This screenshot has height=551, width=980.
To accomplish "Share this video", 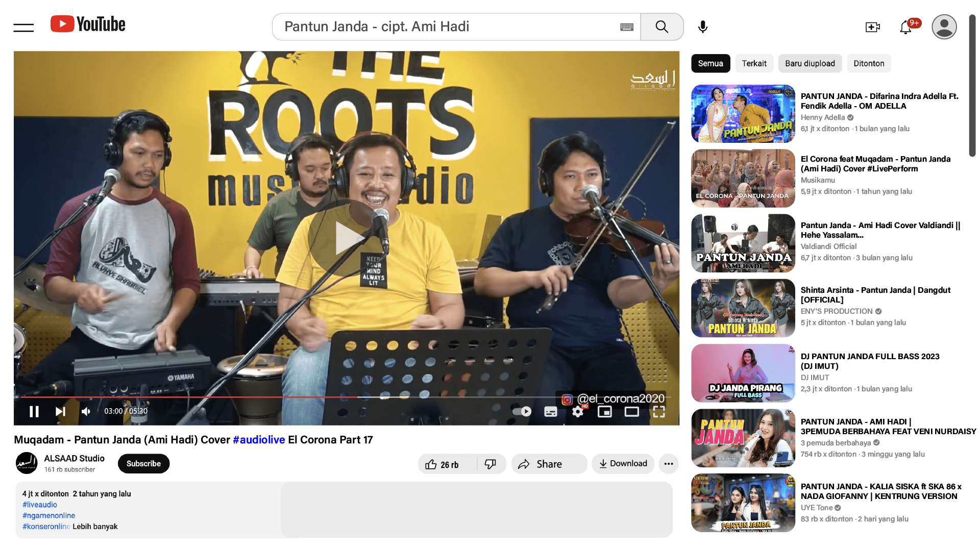I will (x=549, y=464).
